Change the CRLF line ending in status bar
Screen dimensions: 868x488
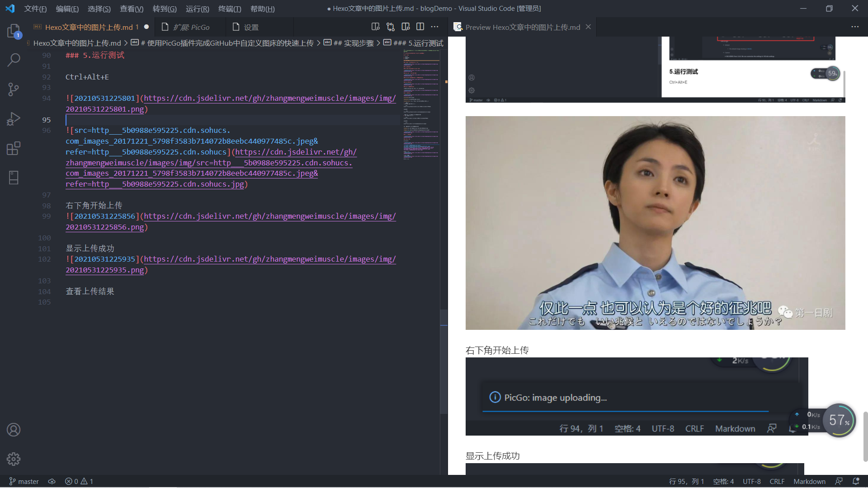pos(777,481)
